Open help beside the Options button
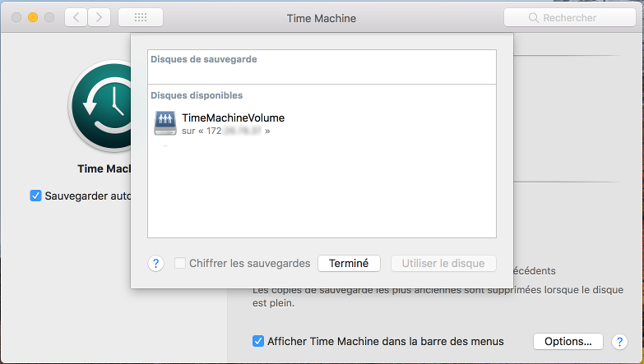The width and height of the screenshot is (644, 364). (x=619, y=341)
